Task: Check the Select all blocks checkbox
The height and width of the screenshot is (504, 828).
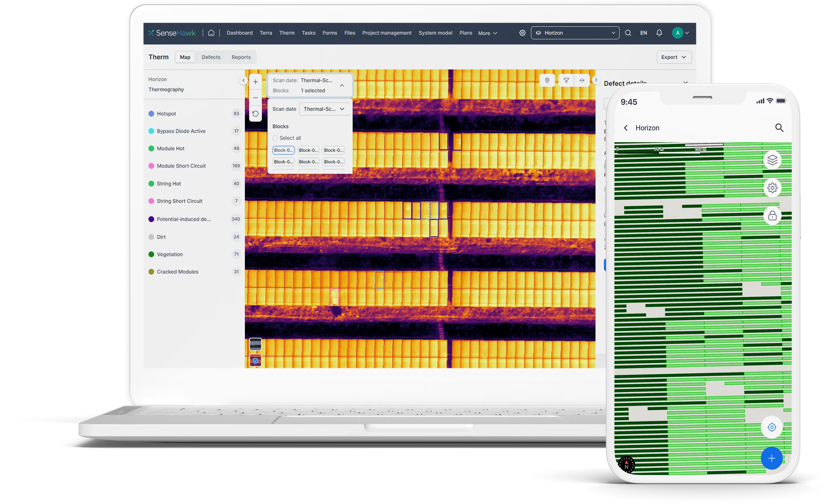Action: click(275, 138)
